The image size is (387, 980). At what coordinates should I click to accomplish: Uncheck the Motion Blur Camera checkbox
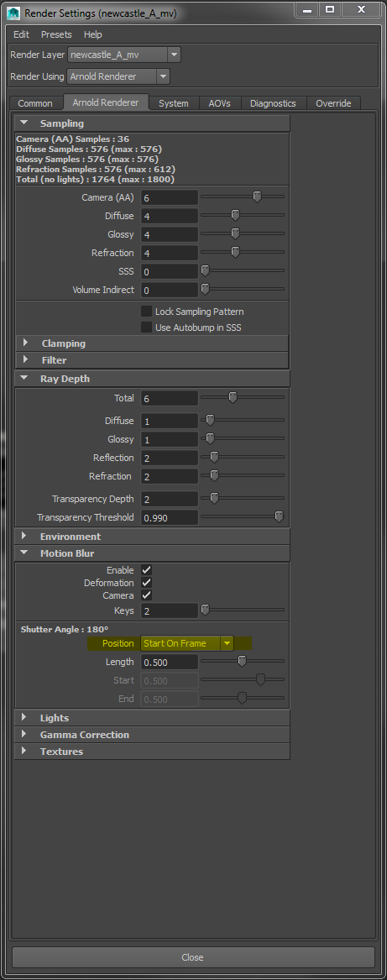tap(147, 595)
